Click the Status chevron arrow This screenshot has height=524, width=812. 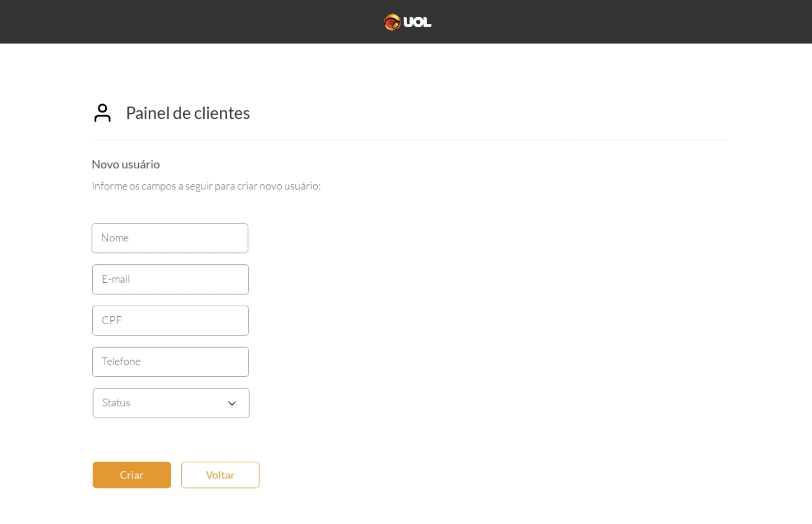tap(232, 403)
